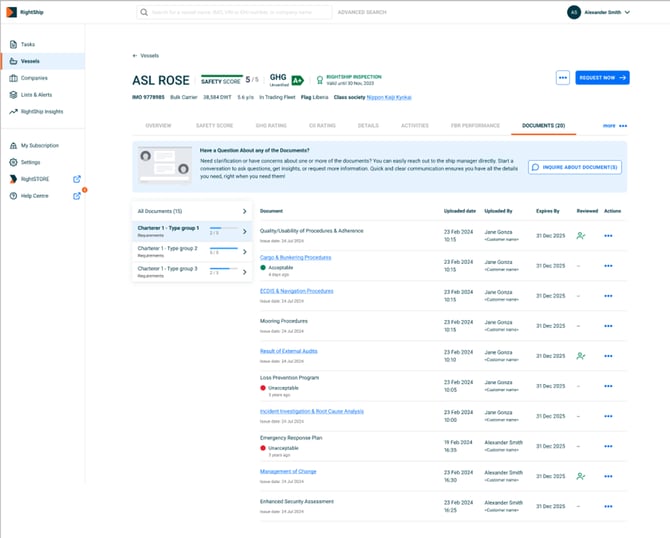Image resolution: width=670 pixels, height=538 pixels.
Task: Click the search magnifier icon
Action: [x=146, y=13]
